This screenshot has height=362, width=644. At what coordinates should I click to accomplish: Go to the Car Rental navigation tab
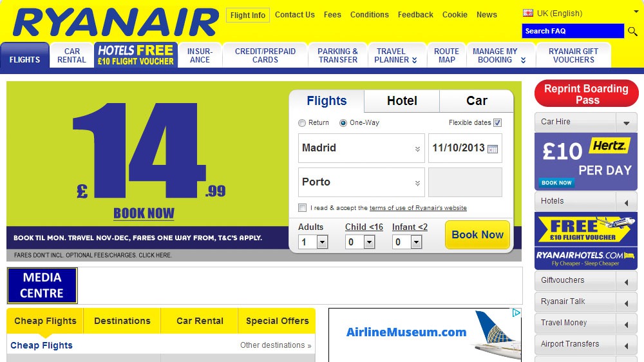click(x=71, y=55)
